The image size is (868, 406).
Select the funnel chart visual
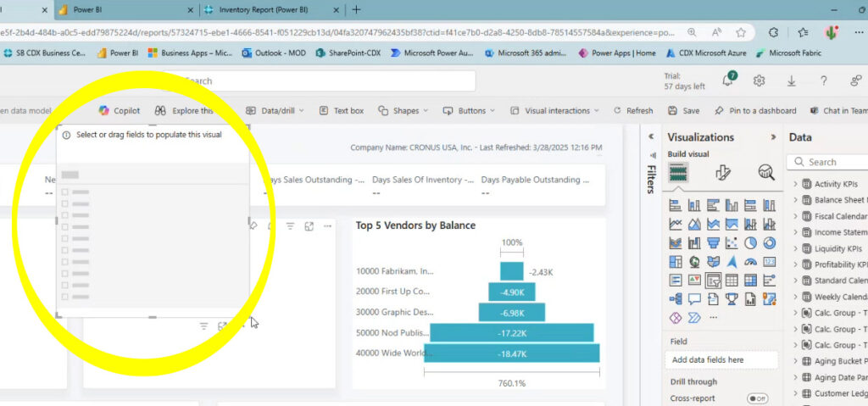pos(713,243)
